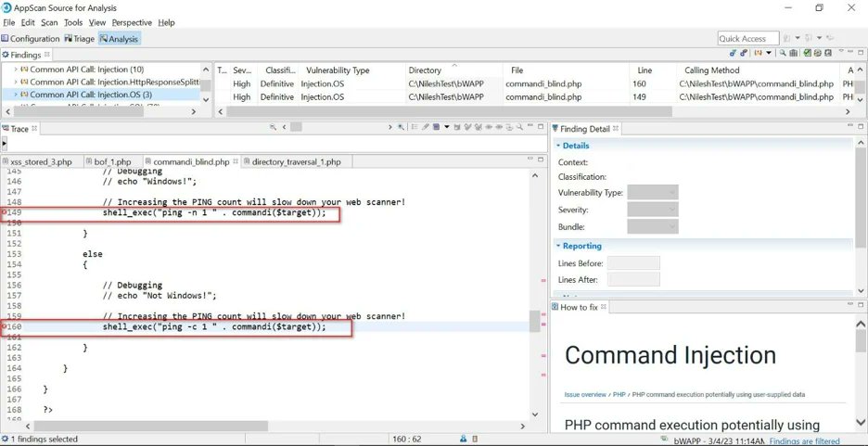This screenshot has width=868, height=446.
Task: Click the round globe icon in Findings toolbar
Action: (x=818, y=53)
